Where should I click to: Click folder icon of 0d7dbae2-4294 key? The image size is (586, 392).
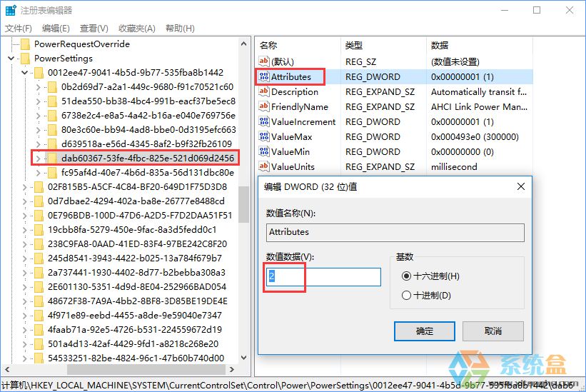point(39,201)
